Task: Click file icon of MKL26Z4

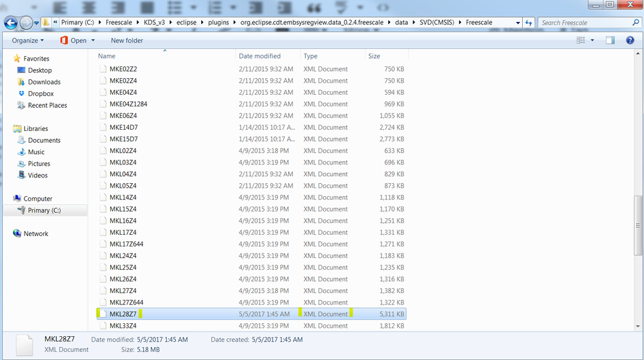Action: coord(102,279)
